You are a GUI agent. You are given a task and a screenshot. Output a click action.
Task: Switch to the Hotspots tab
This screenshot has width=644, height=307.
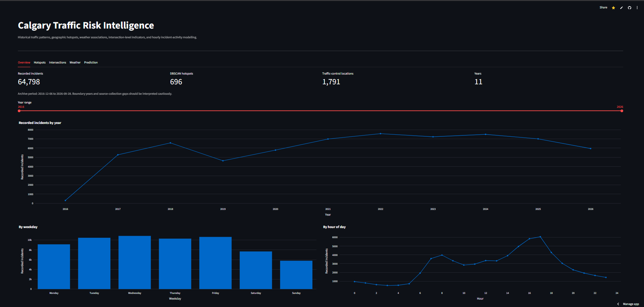(40, 62)
